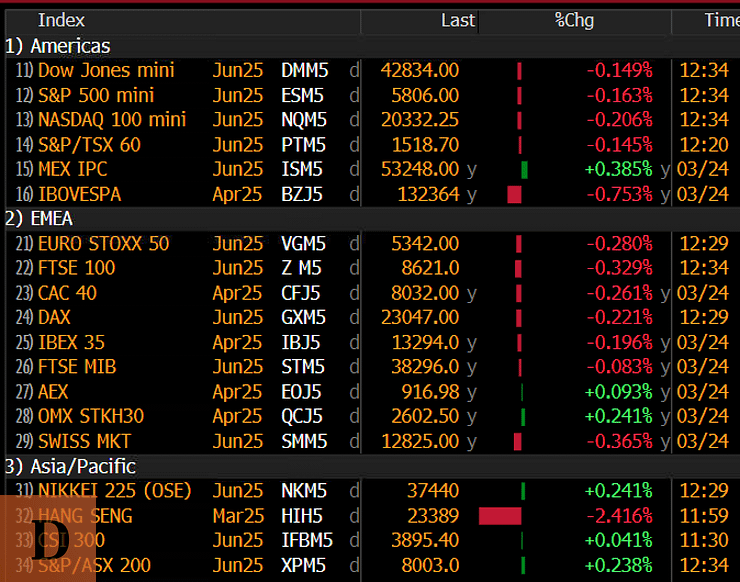Sort by the Last column header
Screen dimensions: 740x582
[x=458, y=20]
